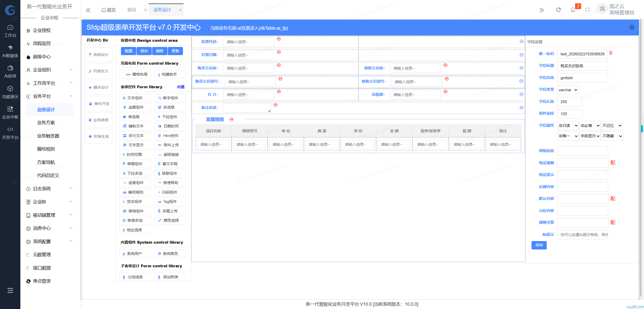Open the 栅格布局 grid layout tool

click(135, 74)
